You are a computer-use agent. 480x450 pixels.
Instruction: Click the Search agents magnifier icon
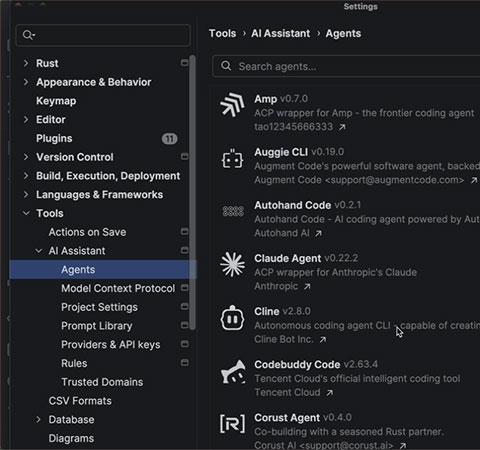(x=226, y=66)
